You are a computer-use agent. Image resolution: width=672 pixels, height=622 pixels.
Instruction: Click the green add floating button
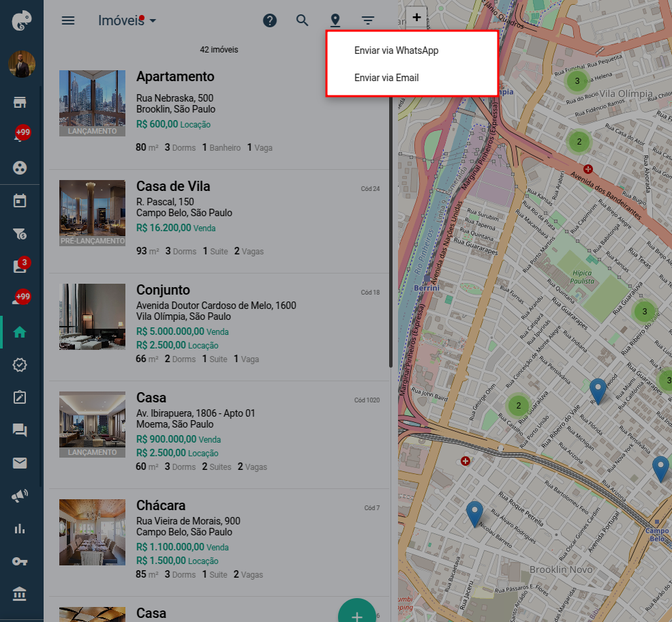[x=357, y=611]
